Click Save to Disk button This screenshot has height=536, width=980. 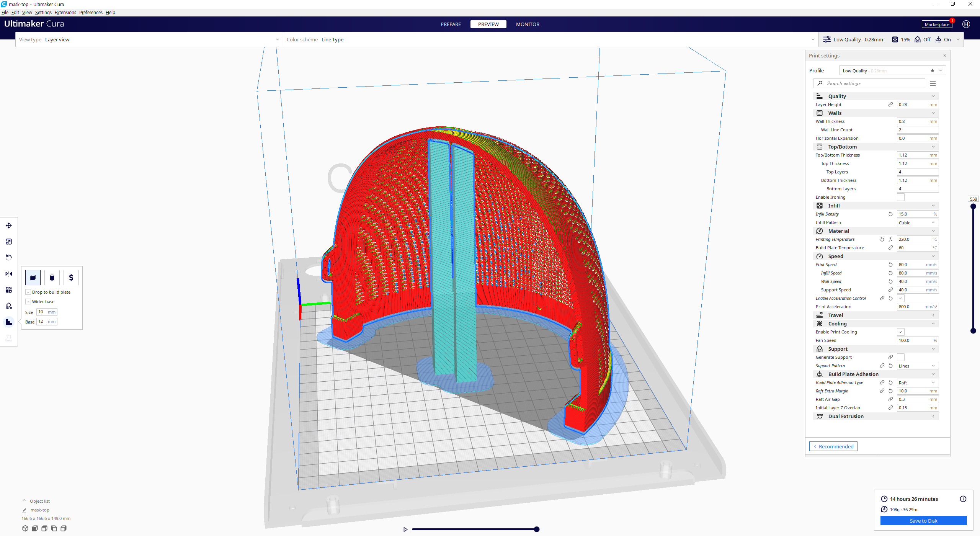923,521
